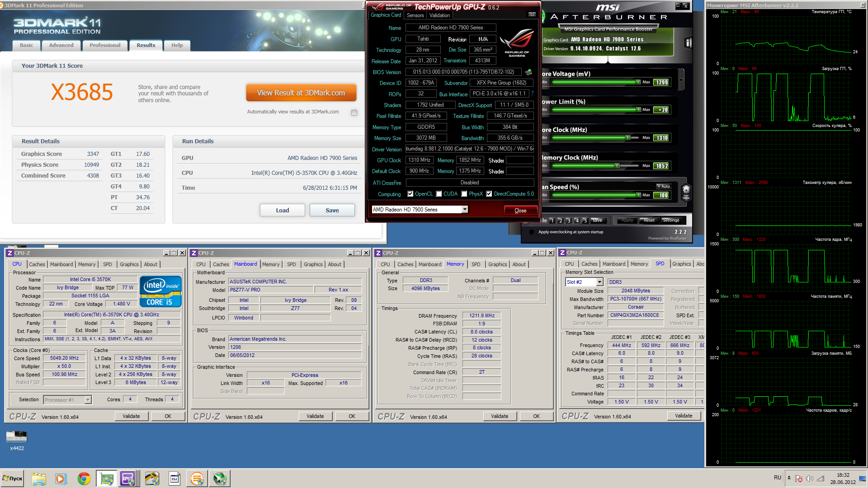Click the User Define fan gear icon
This screenshot has width=868, height=488.
(686, 192)
